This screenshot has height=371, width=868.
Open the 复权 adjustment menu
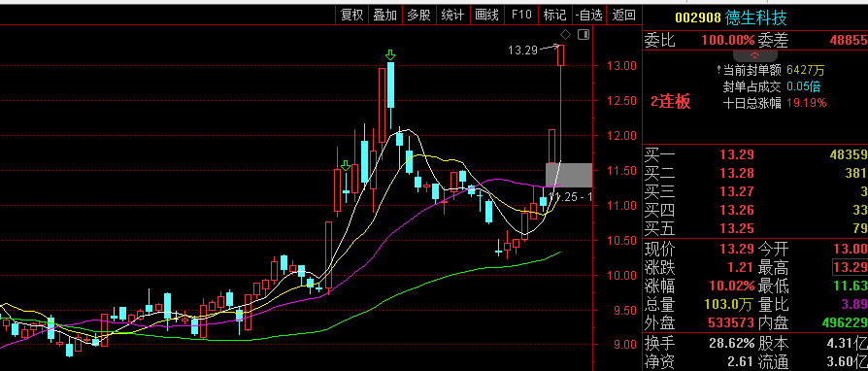coord(351,15)
